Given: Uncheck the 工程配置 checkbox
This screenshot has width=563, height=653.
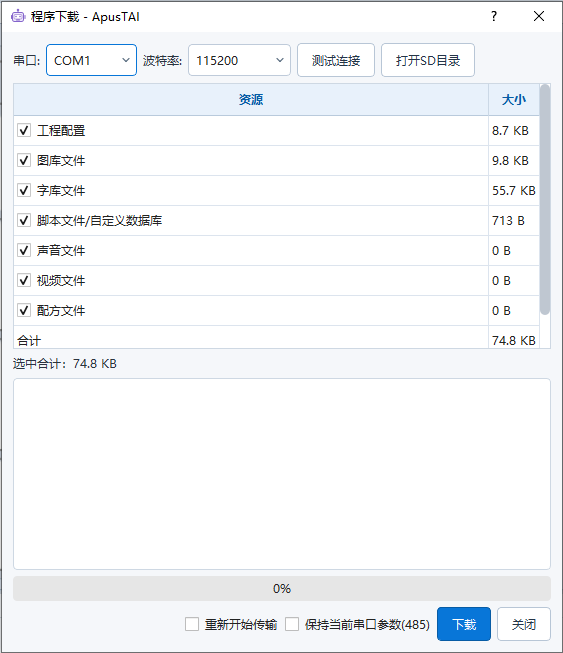Looking at the screenshot, I should click(x=24, y=130).
